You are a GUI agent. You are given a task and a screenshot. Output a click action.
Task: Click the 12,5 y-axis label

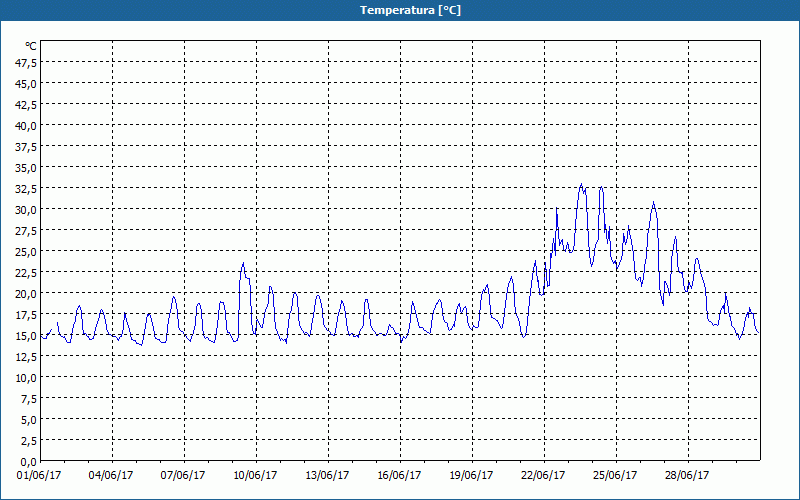click(x=27, y=357)
